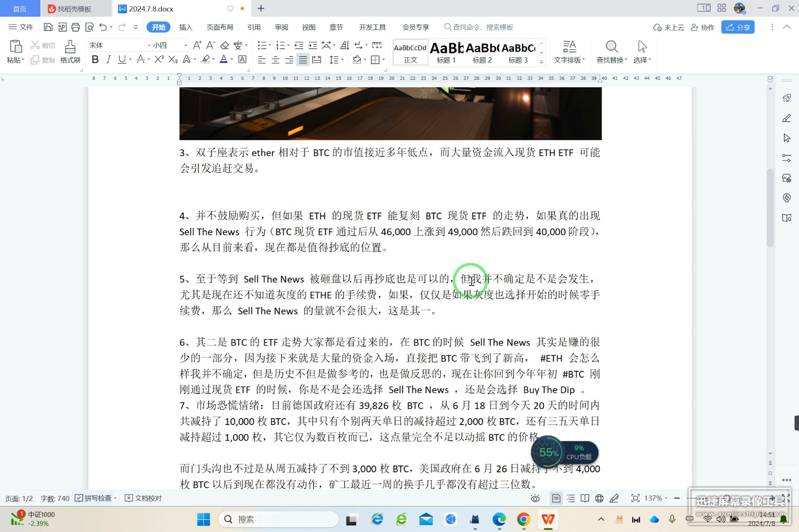Apply paragraph shading fill color
The height and width of the screenshot is (532, 799).
coord(357,60)
